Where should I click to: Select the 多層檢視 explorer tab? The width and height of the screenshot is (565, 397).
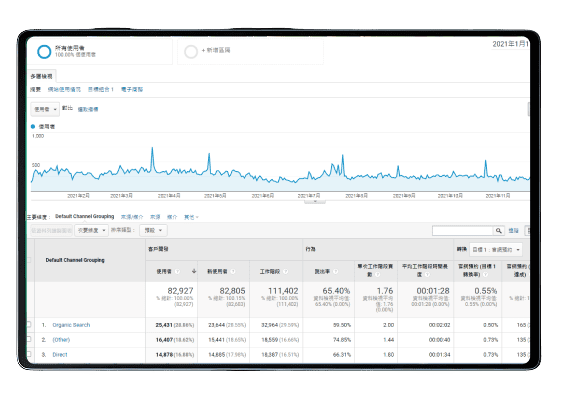click(41, 76)
